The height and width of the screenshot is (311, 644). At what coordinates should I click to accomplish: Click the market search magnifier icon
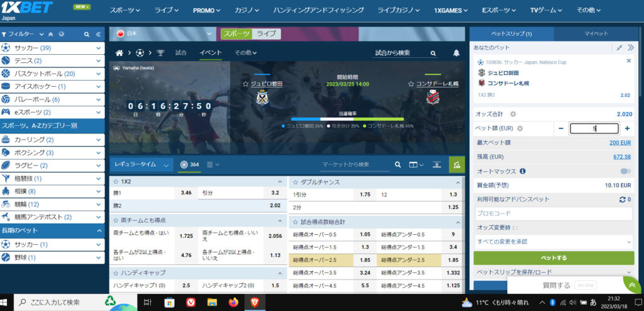[397, 164]
